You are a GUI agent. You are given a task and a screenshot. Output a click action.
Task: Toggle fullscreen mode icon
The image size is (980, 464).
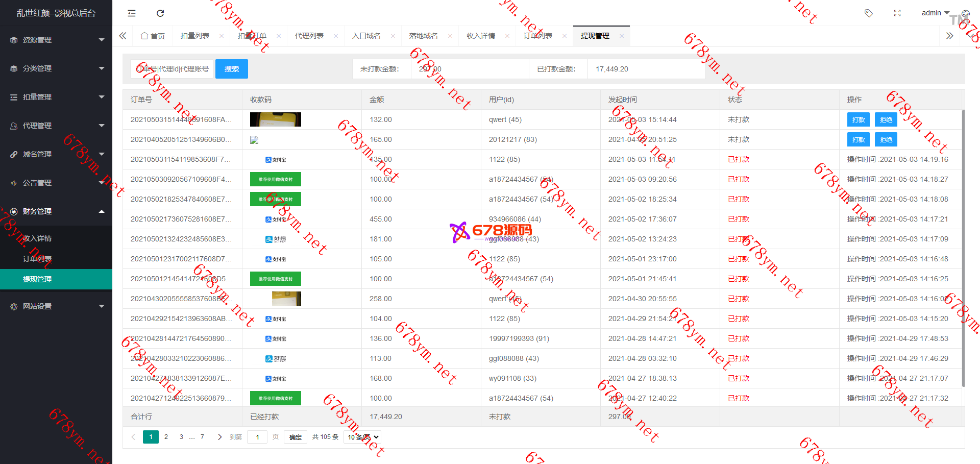coord(897,13)
